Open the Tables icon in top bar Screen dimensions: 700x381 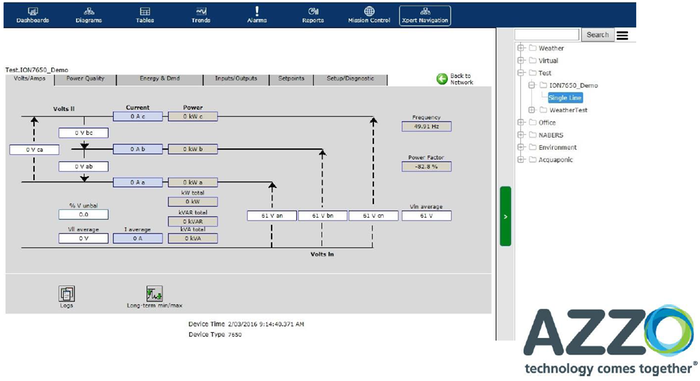coord(145,11)
